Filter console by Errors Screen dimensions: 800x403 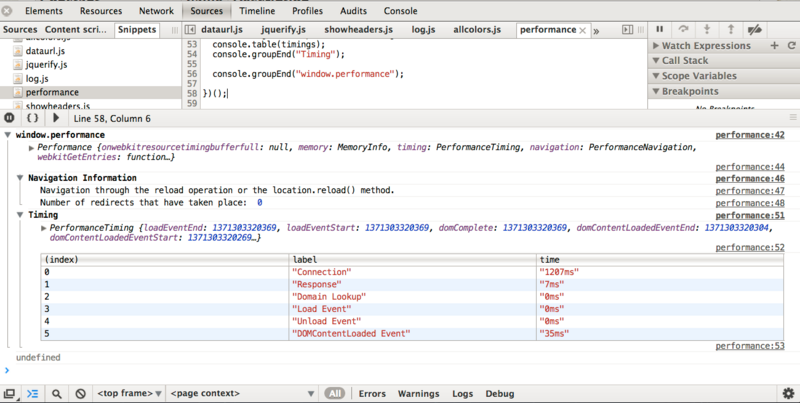(372, 394)
